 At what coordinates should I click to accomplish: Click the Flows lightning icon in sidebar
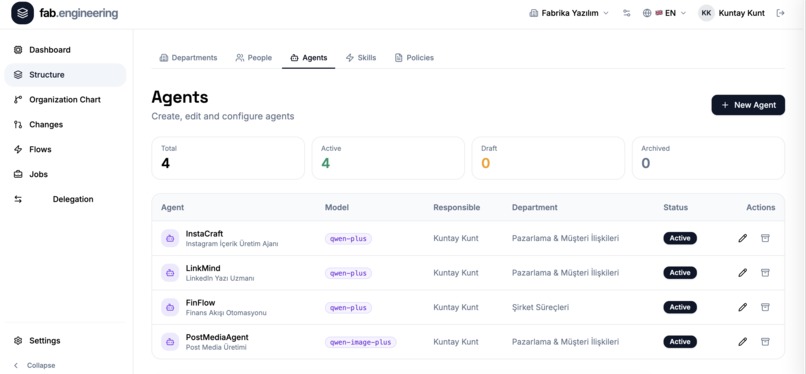pos(18,149)
